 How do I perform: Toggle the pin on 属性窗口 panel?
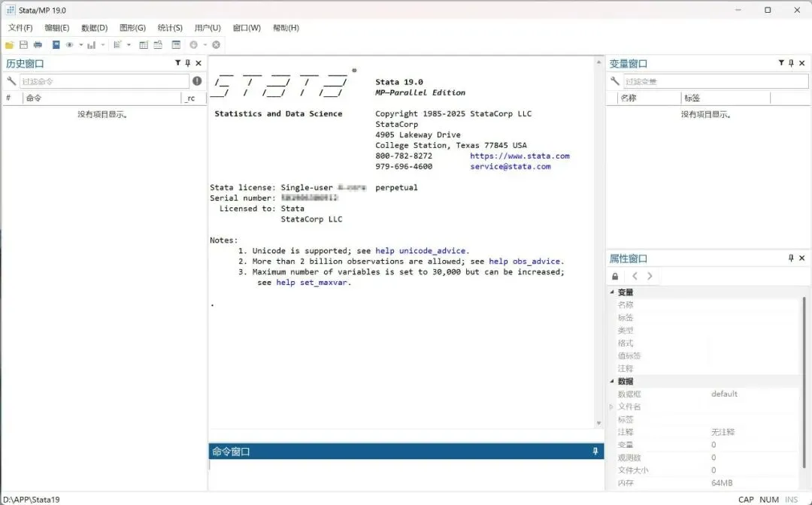click(x=791, y=258)
